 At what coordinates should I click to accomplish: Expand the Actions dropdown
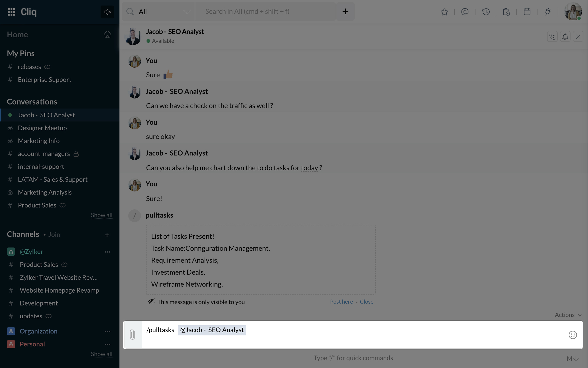pyautogui.click(x=568, y=315)
